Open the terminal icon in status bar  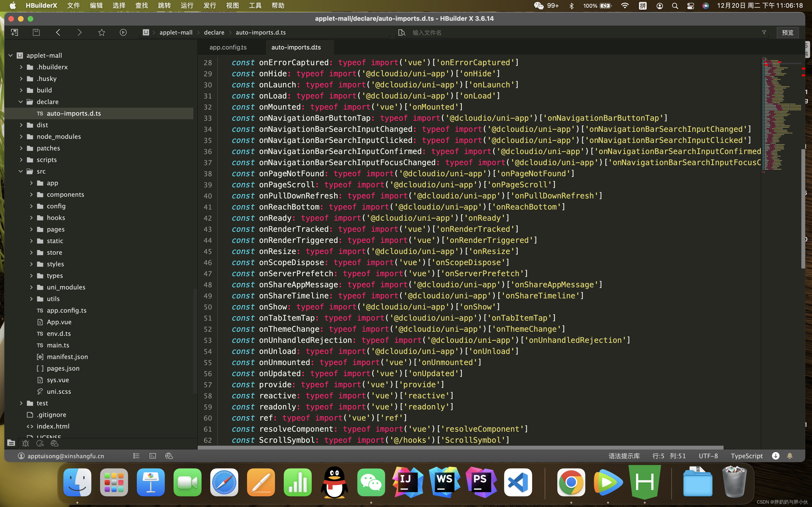[x=153, y=456]
